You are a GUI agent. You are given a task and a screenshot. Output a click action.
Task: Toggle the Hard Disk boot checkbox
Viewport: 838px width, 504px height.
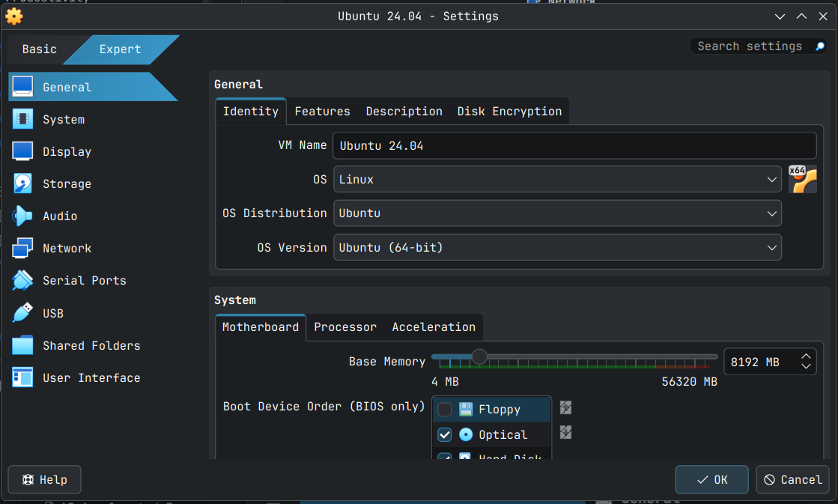(445, 456)
